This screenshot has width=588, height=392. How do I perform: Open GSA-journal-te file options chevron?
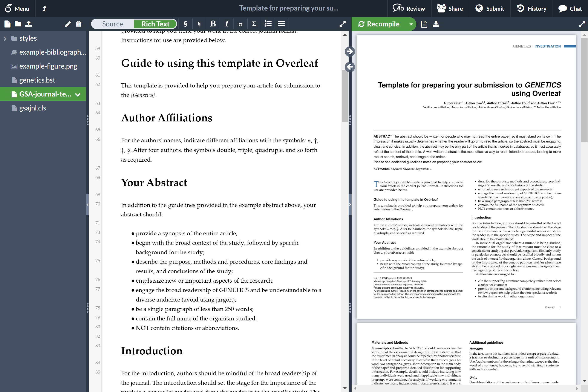point(78,95)
